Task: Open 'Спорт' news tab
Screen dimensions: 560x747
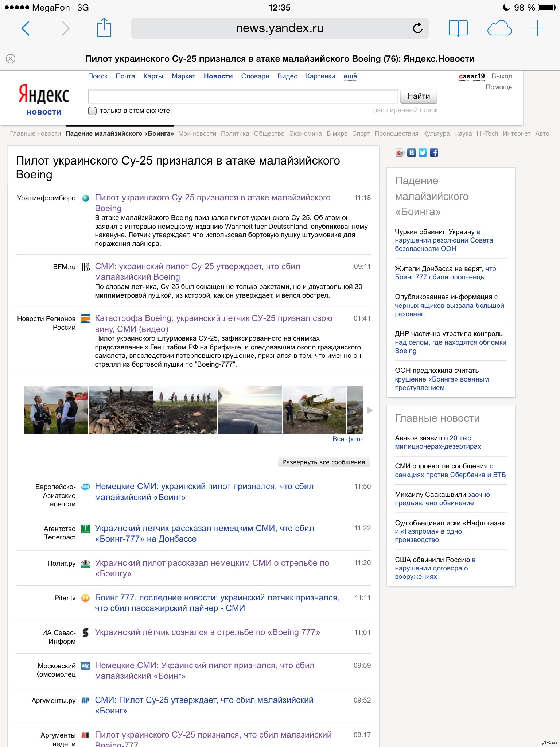Action: click(x=361, y=134)
